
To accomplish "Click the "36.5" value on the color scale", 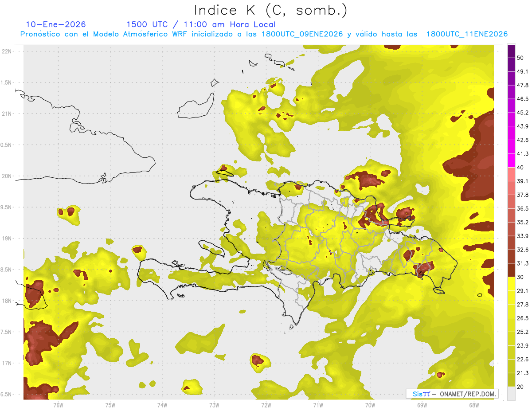I will (x=522, y=208).
